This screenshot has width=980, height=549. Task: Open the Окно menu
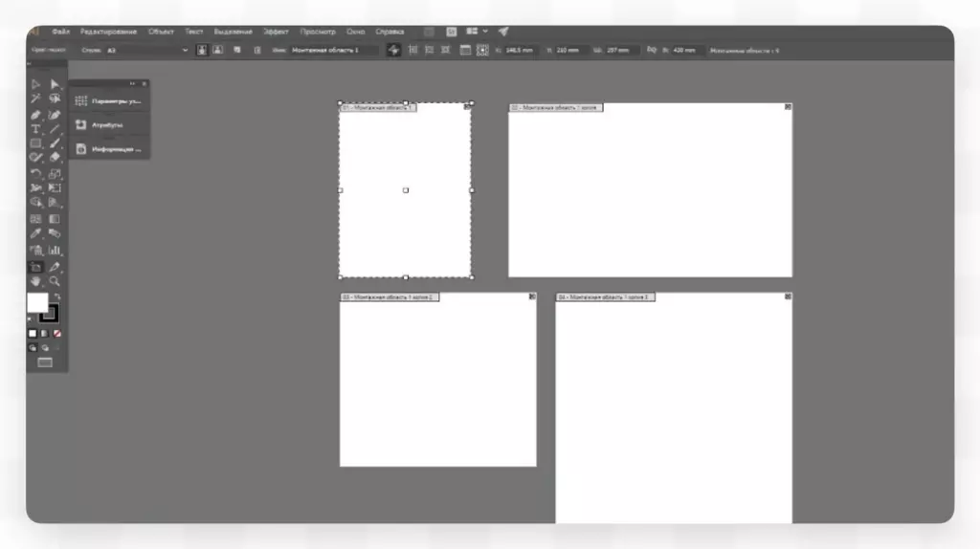356,32
